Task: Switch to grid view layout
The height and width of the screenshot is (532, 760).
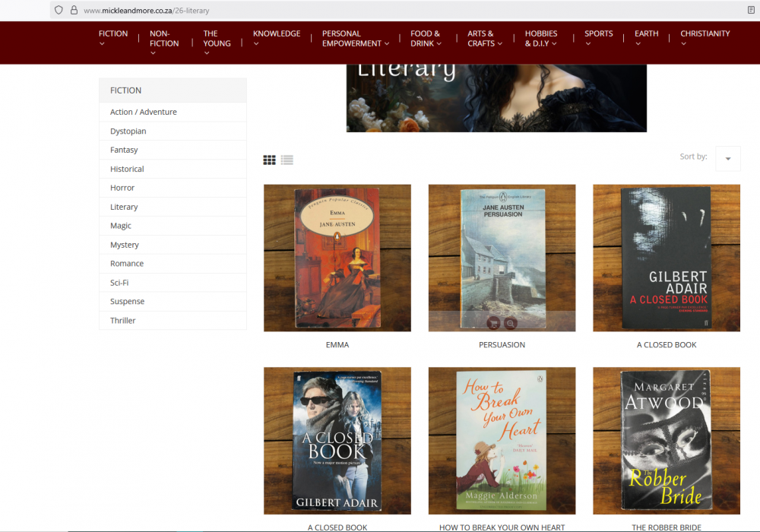Action: (269, 160)
